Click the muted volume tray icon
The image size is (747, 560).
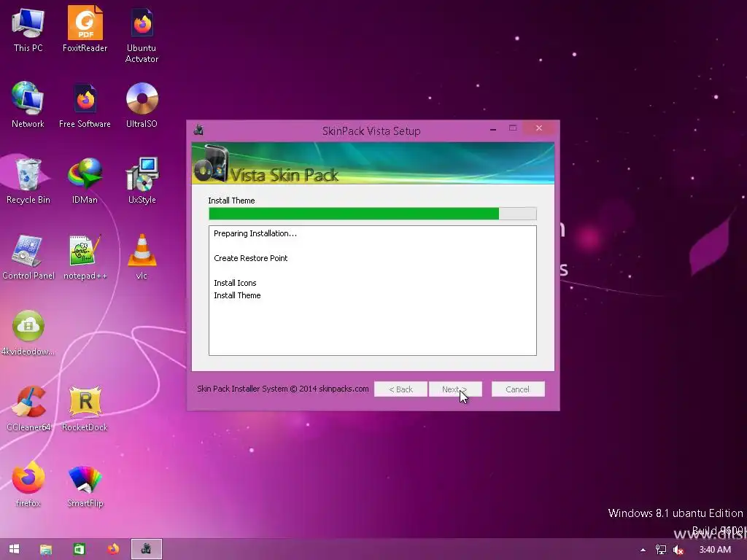(x=678, y=550)
